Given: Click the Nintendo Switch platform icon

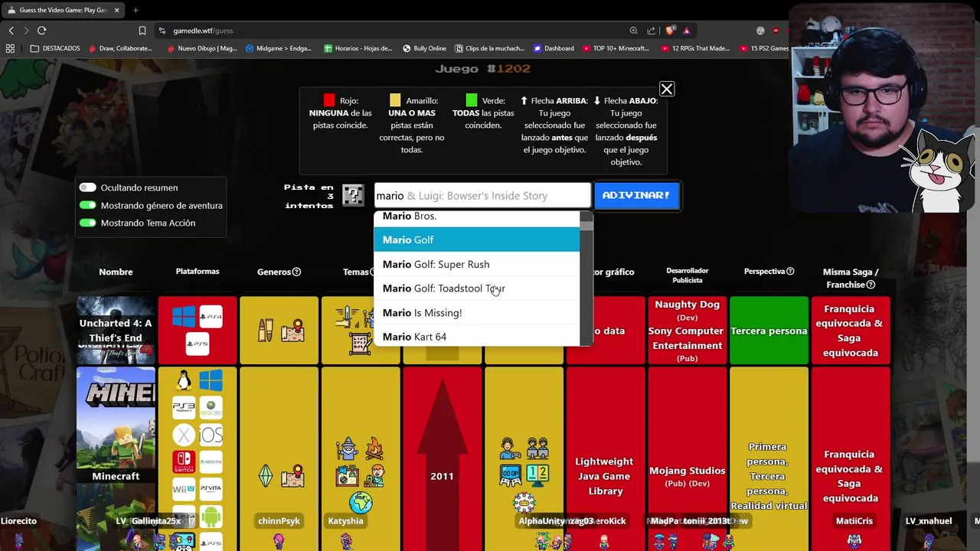Looking at the screenshot, I should [x=184, y=462].
